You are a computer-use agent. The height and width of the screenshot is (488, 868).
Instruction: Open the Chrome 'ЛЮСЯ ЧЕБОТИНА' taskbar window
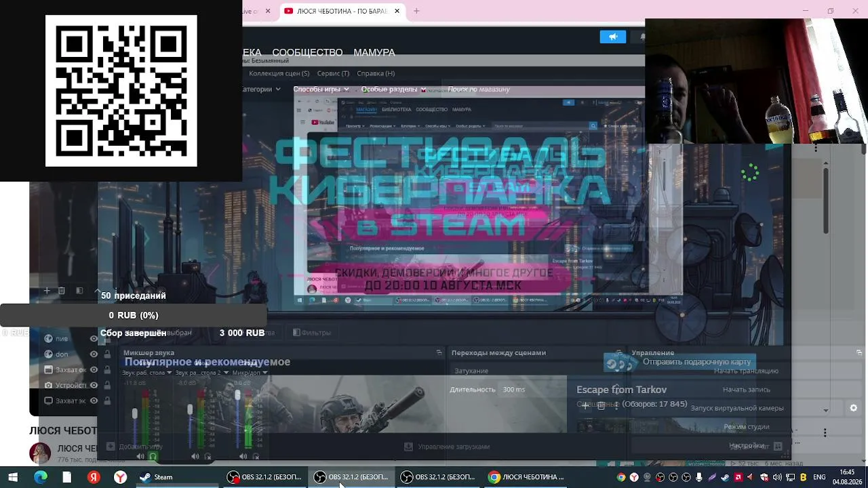click(526, 477)
